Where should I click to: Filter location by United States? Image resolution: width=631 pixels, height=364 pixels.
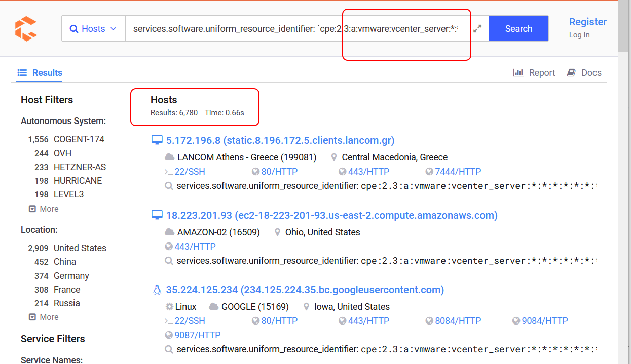point(80,248)
